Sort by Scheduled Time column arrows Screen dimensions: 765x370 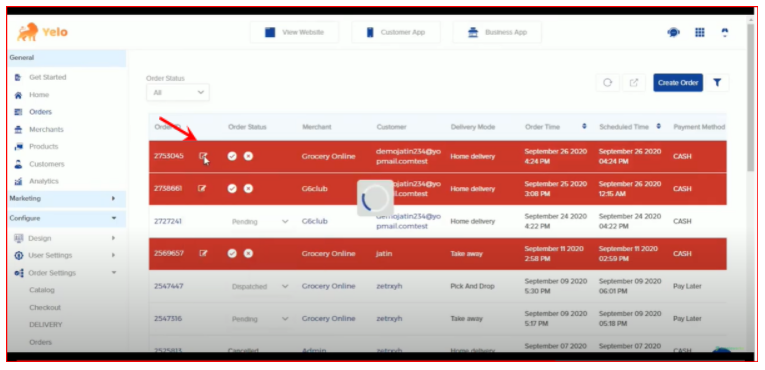point(659,126)
